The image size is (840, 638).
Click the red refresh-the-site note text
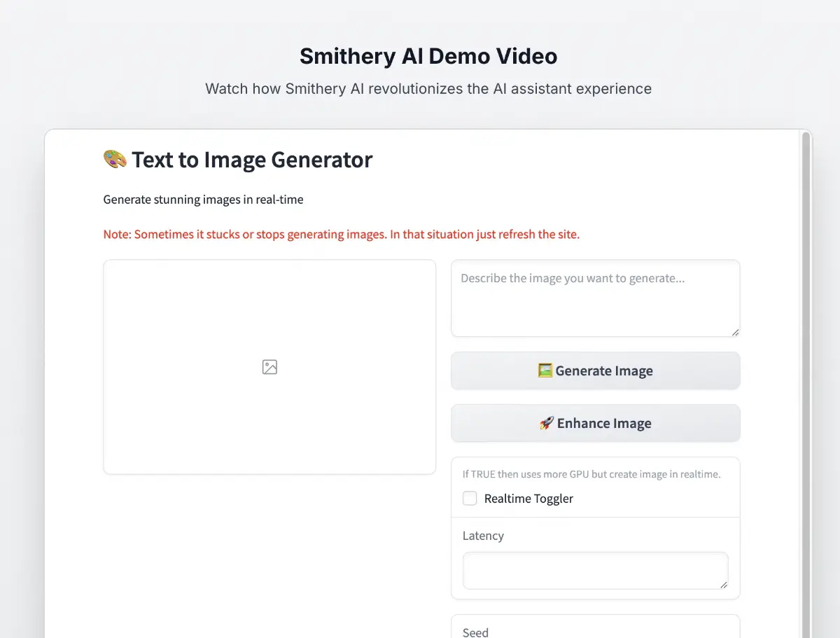(x=342, y=234)
